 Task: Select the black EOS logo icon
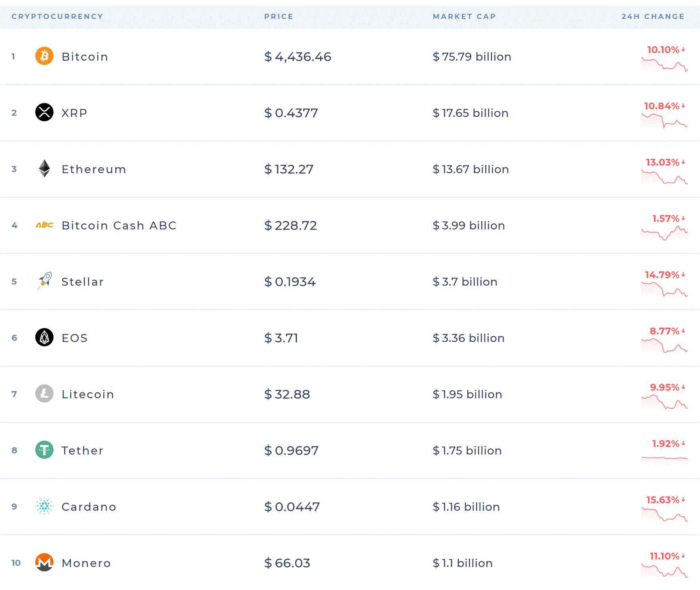(44, 337)
